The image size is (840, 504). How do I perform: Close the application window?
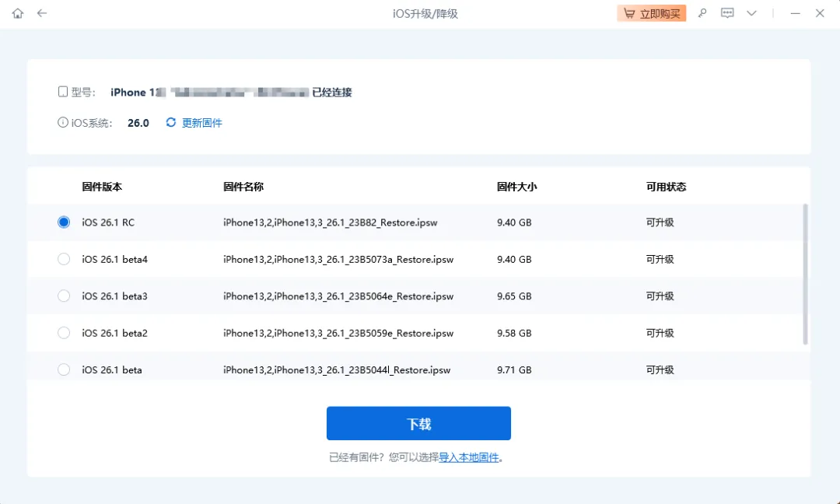point(820,13)
